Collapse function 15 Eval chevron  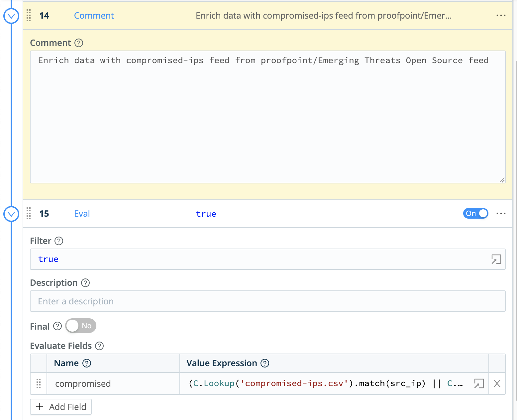pyautogui.click(x=11, y=214)
